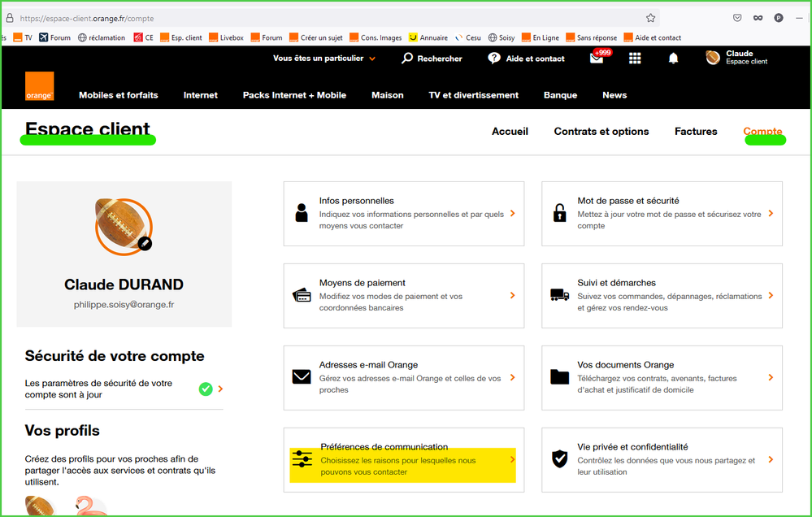Click the delivery truck icon for Suivi et démarches

[x=560, y=295]
